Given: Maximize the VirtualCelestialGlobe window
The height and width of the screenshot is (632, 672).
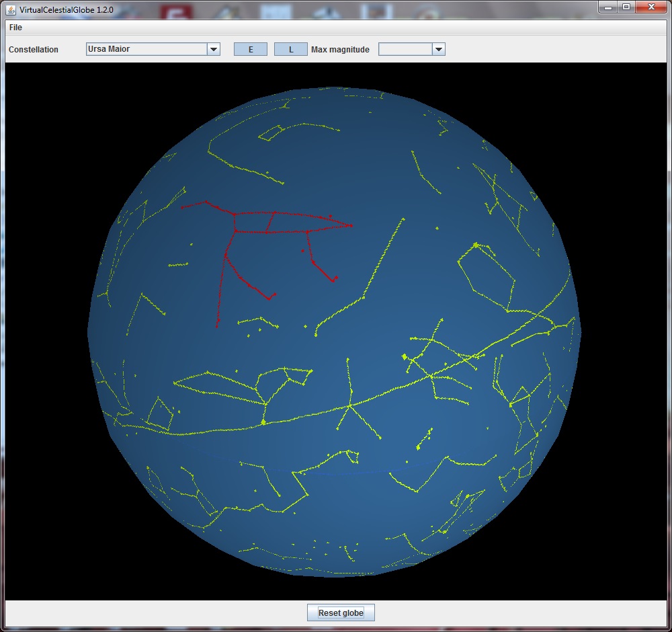Looking at the screenshot, I should coord(626,7).
